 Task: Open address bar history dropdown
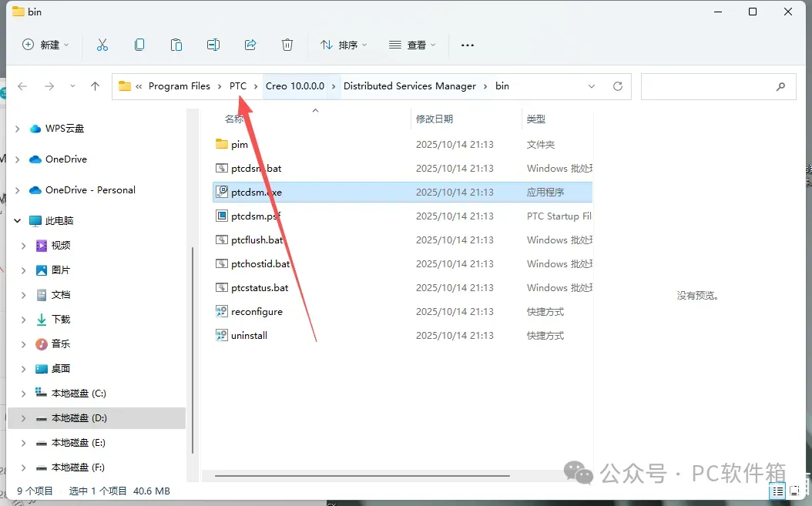coord(592,86)
